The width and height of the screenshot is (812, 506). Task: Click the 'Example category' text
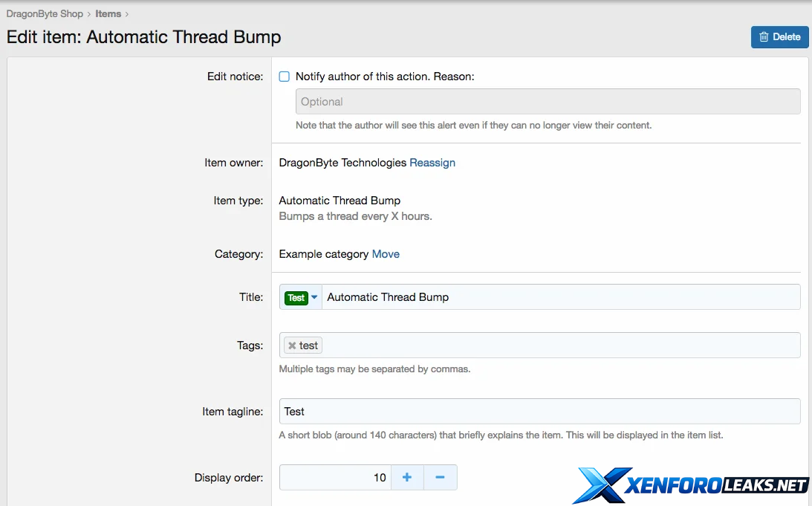(324, 254)
